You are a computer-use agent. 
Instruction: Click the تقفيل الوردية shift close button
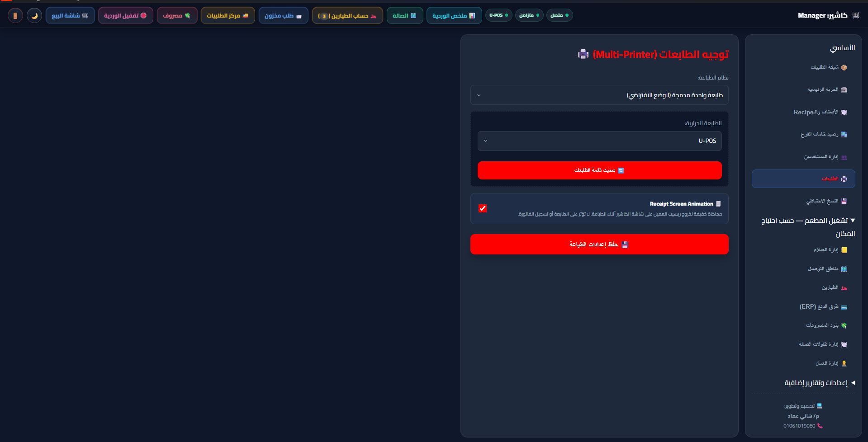coord(125,15)
